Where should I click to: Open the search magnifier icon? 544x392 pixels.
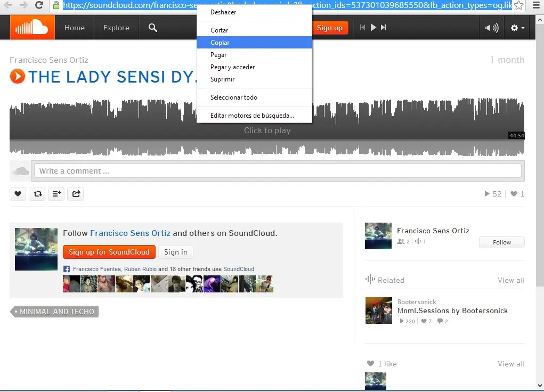153,28
